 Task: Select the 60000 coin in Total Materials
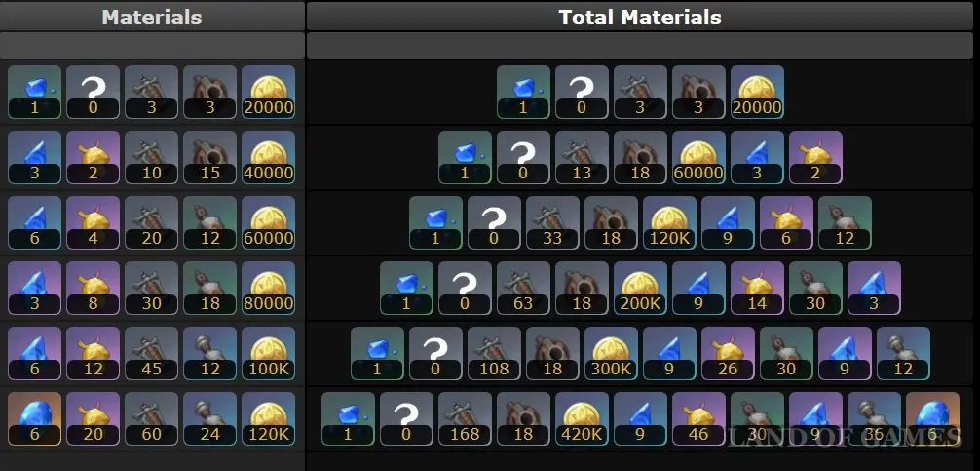pyautogui.click(x=698, y=157)
